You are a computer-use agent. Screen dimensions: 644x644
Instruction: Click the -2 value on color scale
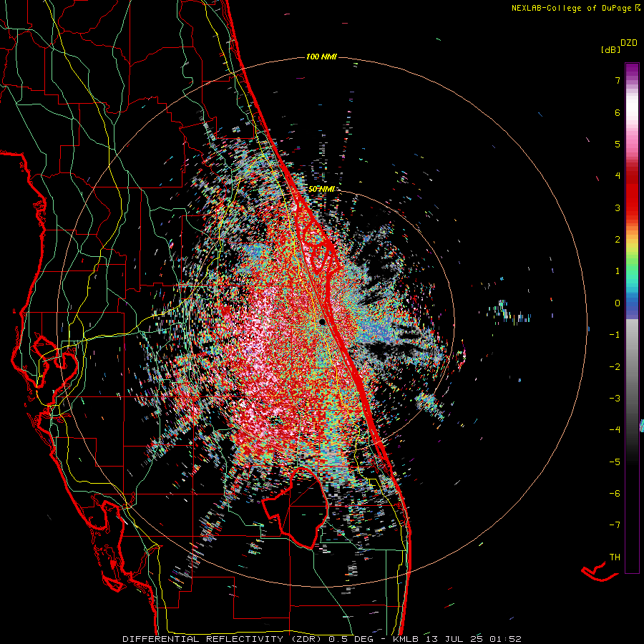pos(615,367)
